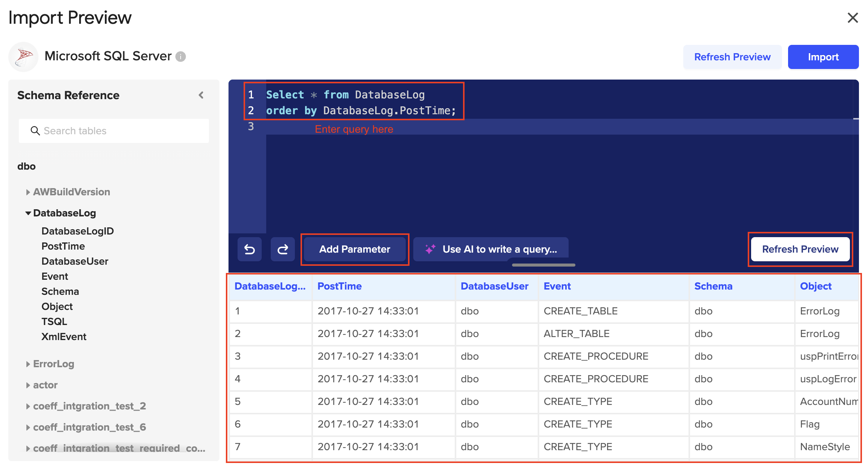Collapse the Schema Reference panel chevron
868x466 pixels.
point(201,95)
